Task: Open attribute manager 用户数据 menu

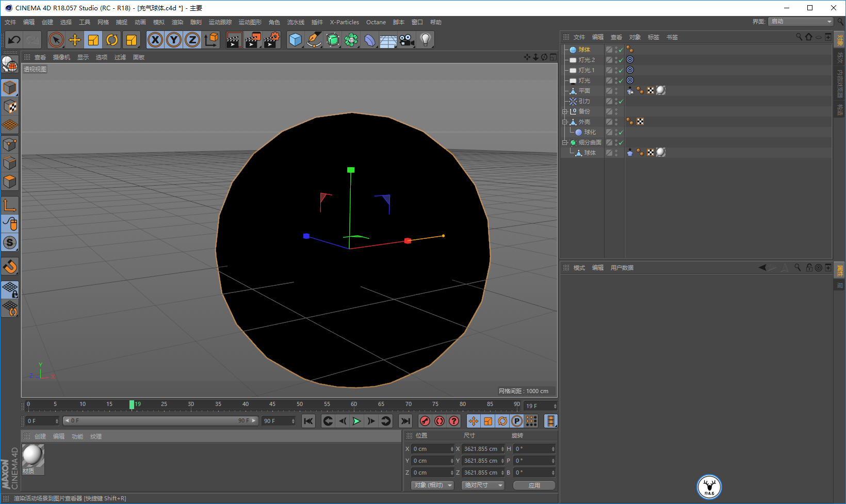Action: click(x=622, y=268)
